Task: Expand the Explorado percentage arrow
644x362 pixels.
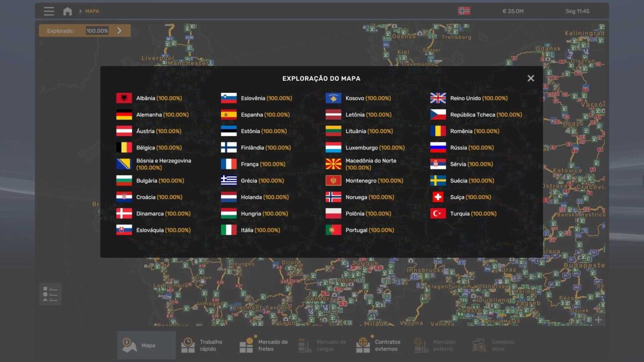Action: [x=119, y=31]
